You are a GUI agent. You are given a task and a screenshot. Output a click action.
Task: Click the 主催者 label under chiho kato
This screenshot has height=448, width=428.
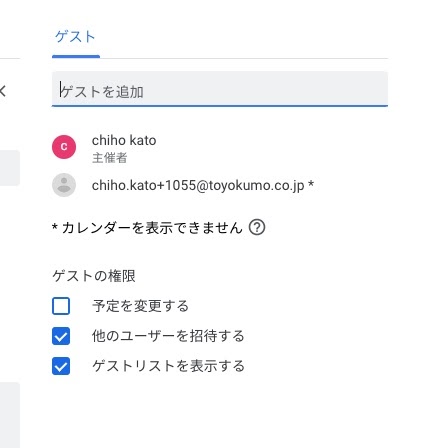(x=110, y=158)
